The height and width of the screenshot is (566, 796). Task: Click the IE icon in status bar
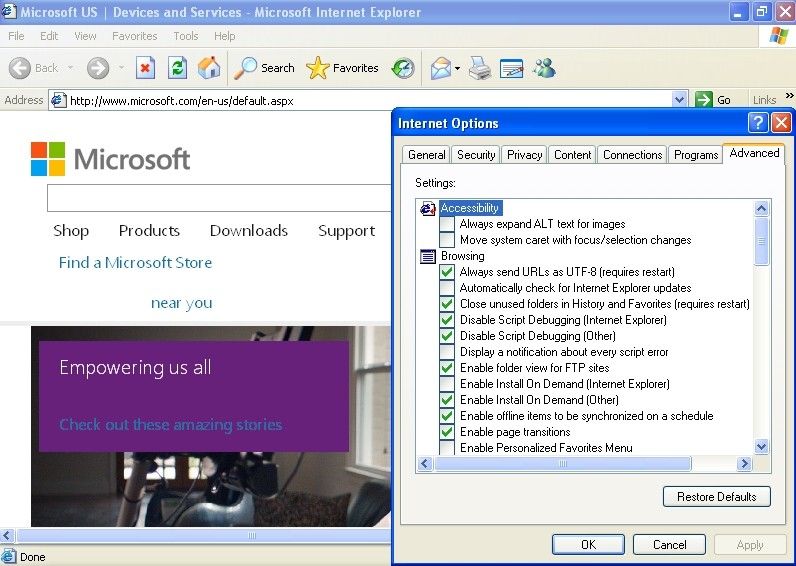coord(8,556)
